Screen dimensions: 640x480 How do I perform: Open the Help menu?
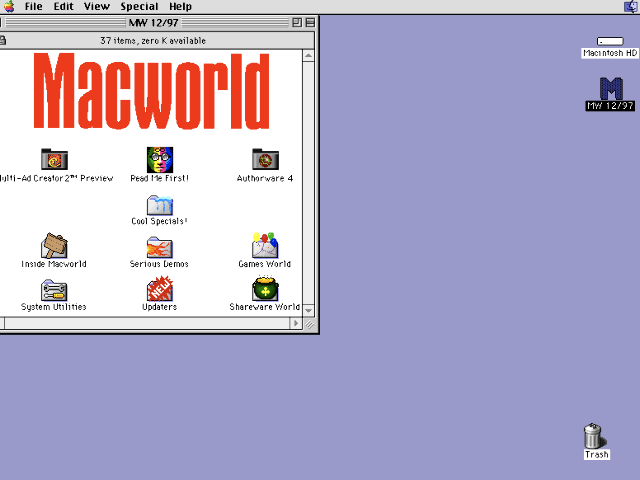point(180,7)
